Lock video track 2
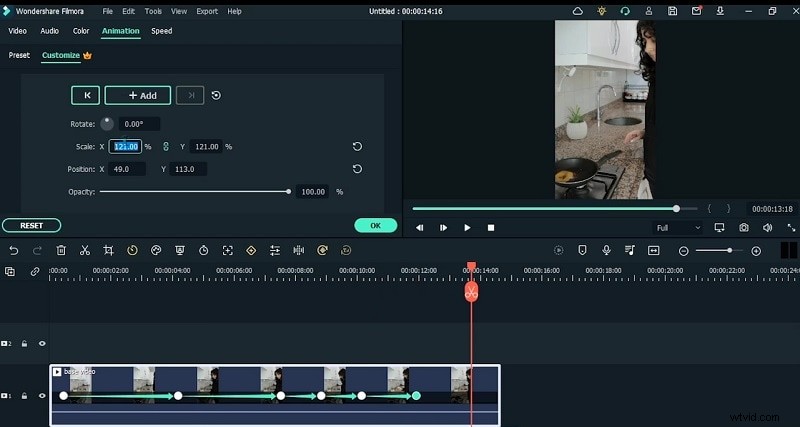 click(25, 343)
